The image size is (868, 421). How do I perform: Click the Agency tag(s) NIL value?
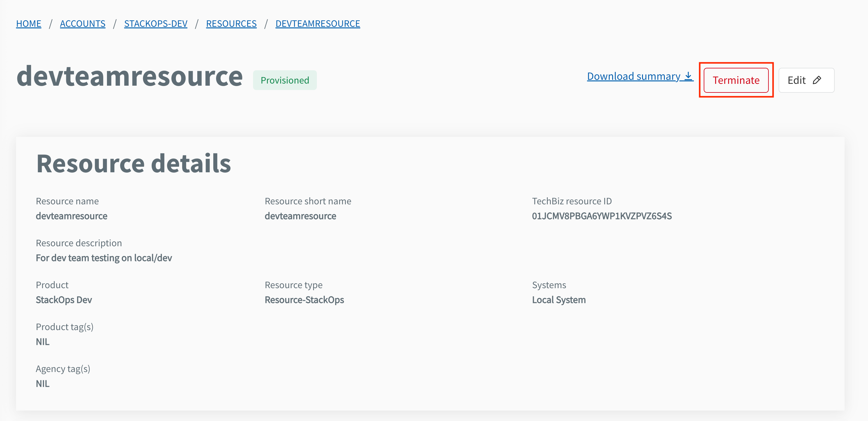[x=43, y=384]
